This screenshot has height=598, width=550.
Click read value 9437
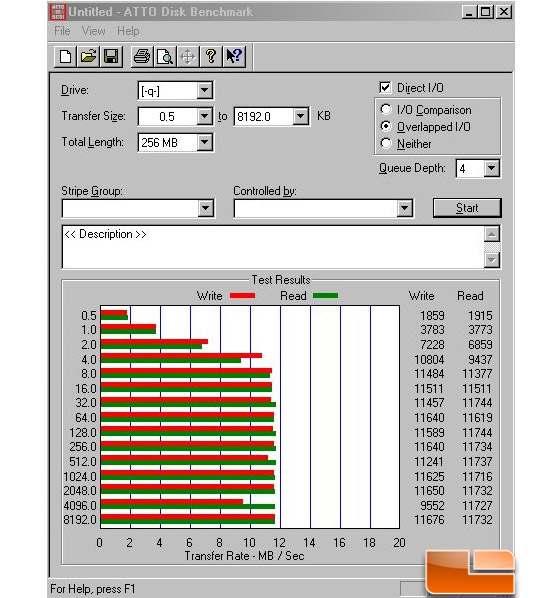[480, 359]
